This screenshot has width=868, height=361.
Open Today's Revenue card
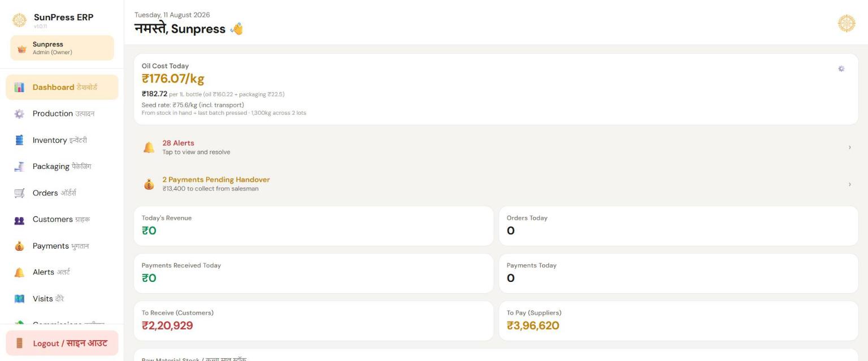tap(314, 226)
